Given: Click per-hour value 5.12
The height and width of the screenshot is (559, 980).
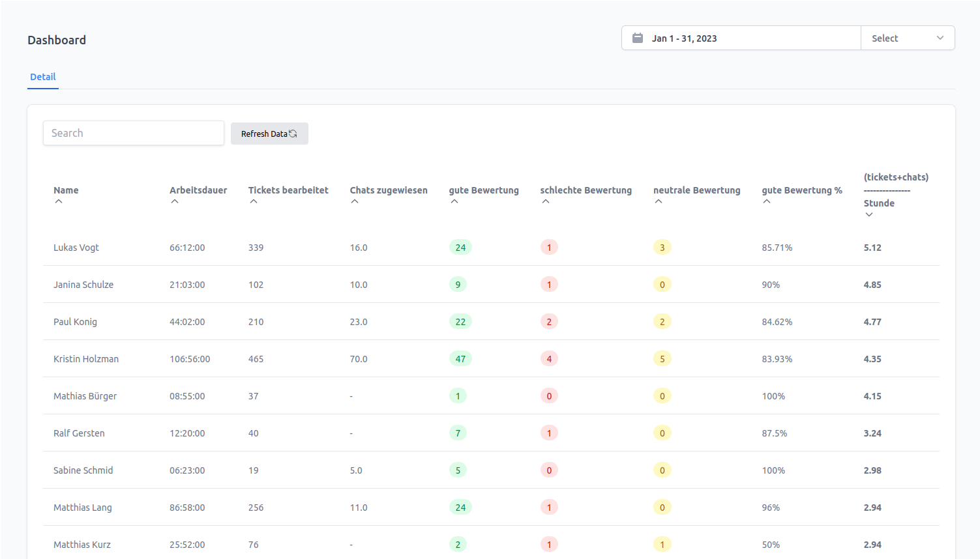Looking at the screenshot, I should (872, 248).
